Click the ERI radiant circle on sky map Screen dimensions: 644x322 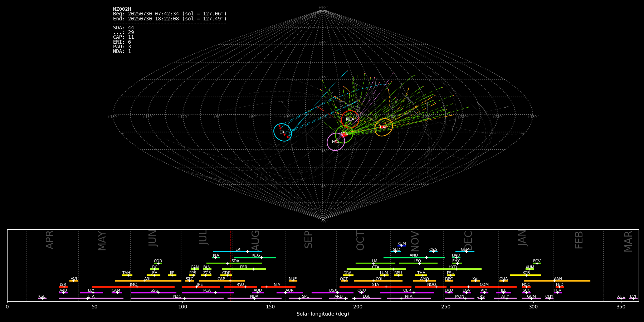coord(283,132)
